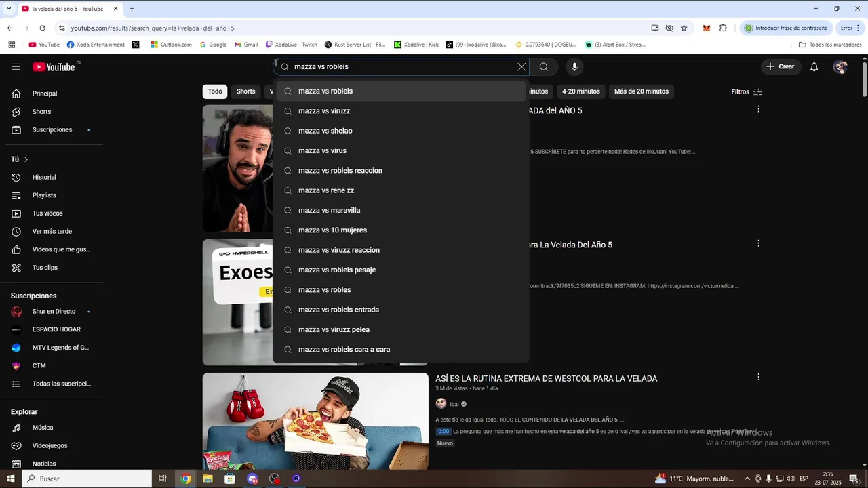Open Chrome tab search dropdown
The width and height of the screenshot is (868, 488).
[9, 9]
